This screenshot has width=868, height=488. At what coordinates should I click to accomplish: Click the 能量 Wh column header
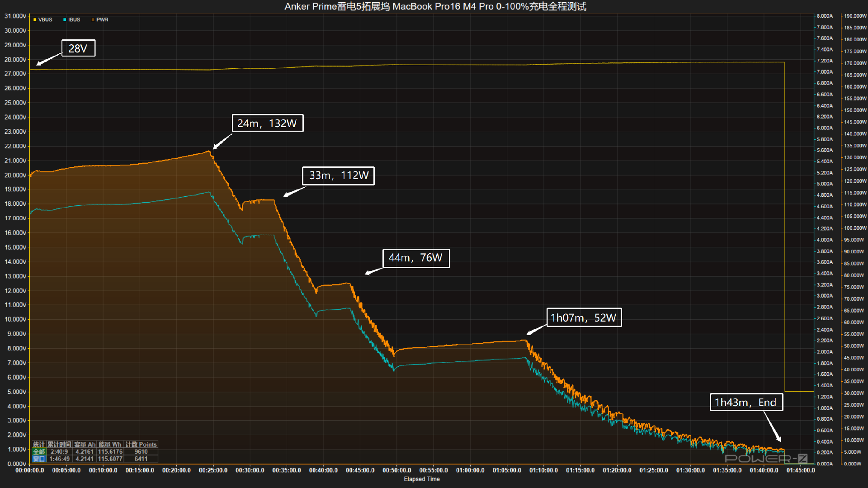[x=110, y=445]
